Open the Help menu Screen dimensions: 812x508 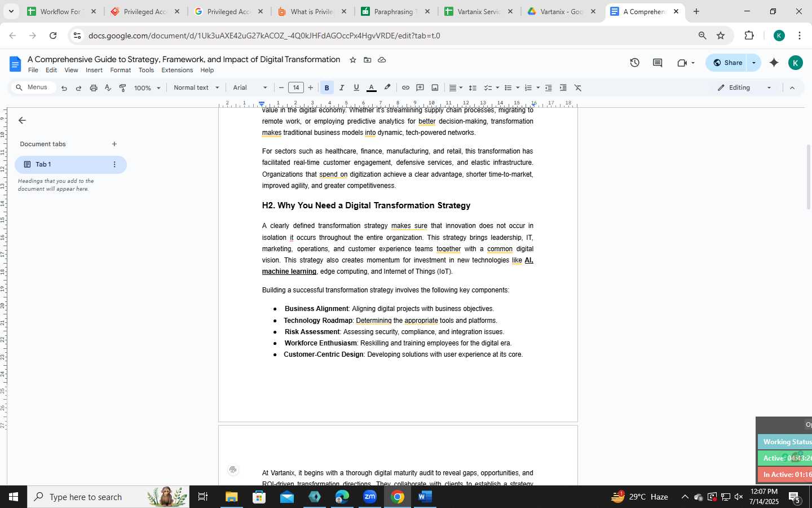tap(207, 70)
